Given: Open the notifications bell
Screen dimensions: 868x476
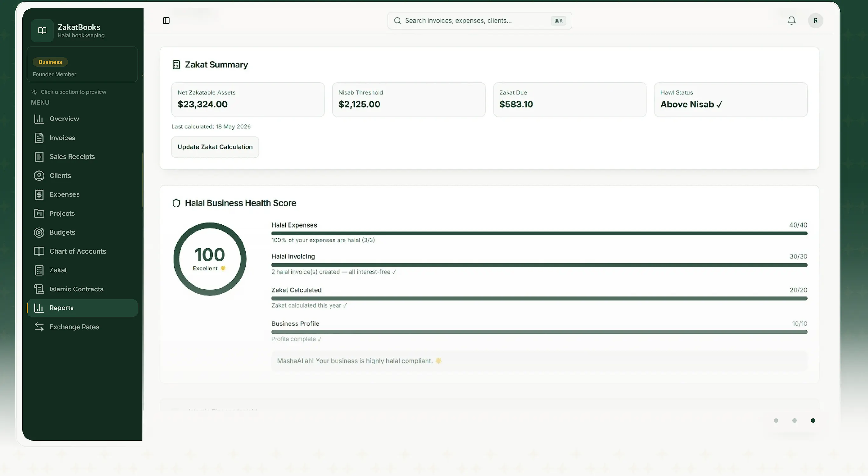Looking at the screenshot, I should click(791, 21).
